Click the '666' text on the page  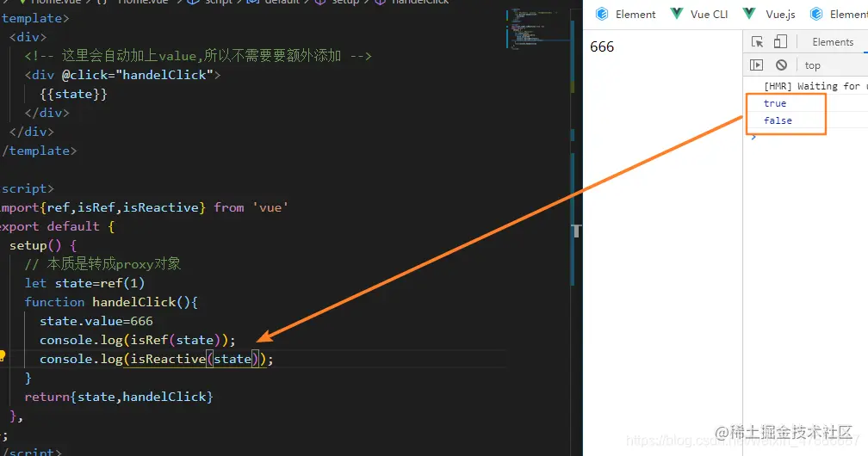[x=602, y=46]
